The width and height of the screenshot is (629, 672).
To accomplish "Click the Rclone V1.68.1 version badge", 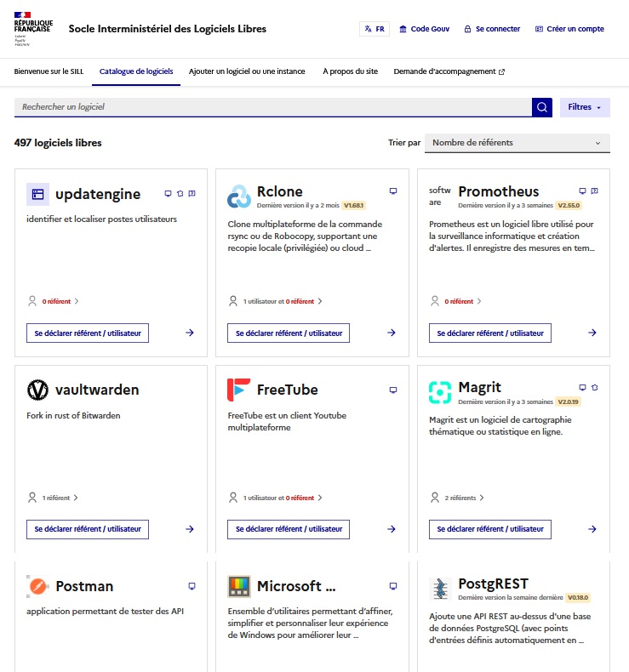I will click(353, 205).
